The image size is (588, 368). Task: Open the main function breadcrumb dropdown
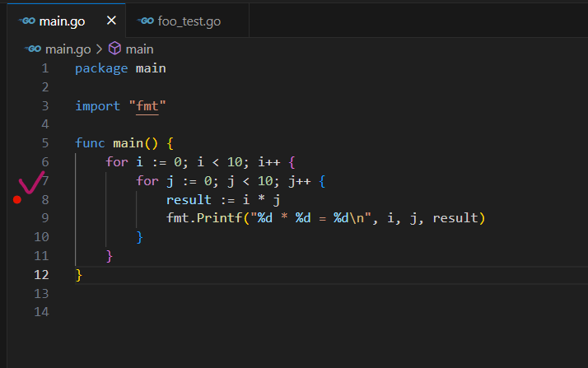[139, 49]
